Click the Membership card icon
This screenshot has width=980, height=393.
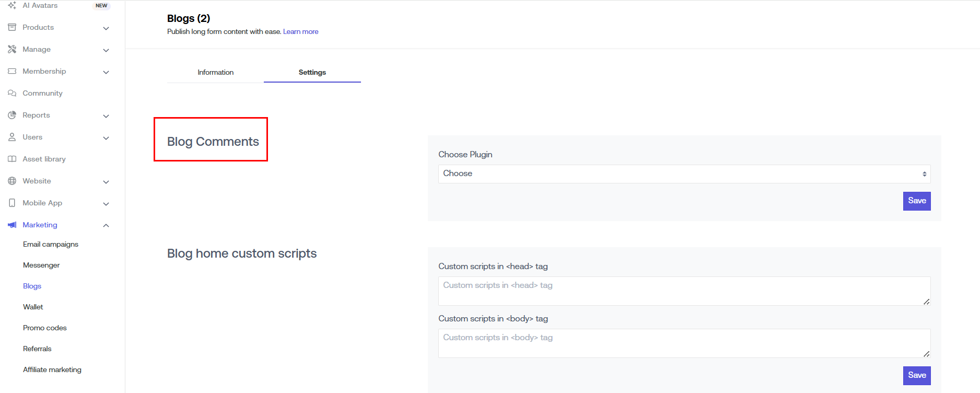coord(12,71)
